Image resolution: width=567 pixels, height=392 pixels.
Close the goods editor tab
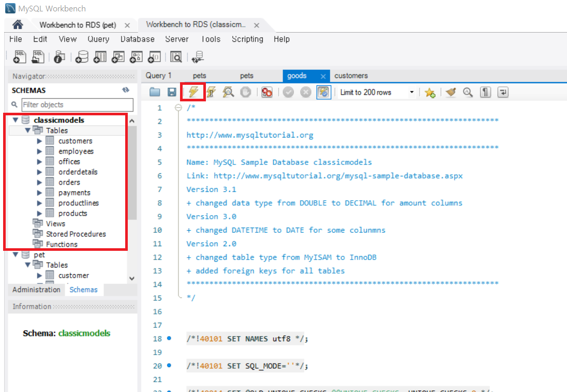[x=323, y=77]
